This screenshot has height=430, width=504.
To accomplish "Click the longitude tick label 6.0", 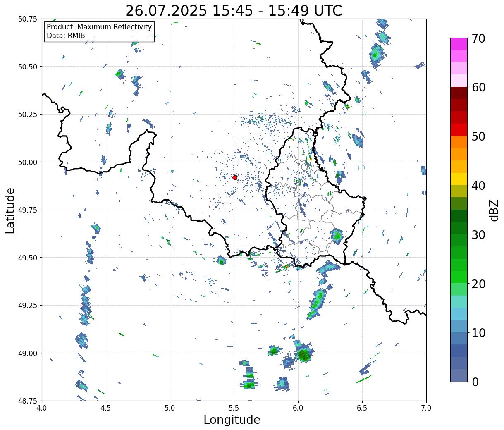I will click(298, 408).
